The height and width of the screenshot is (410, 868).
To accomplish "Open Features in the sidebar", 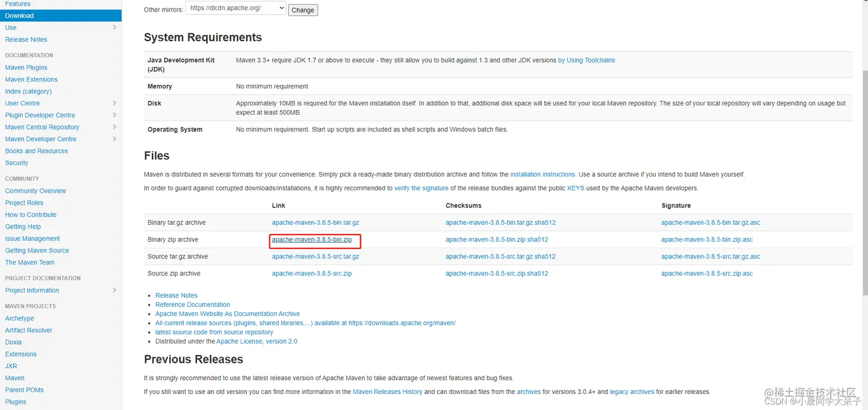I will tap(18, 3).
